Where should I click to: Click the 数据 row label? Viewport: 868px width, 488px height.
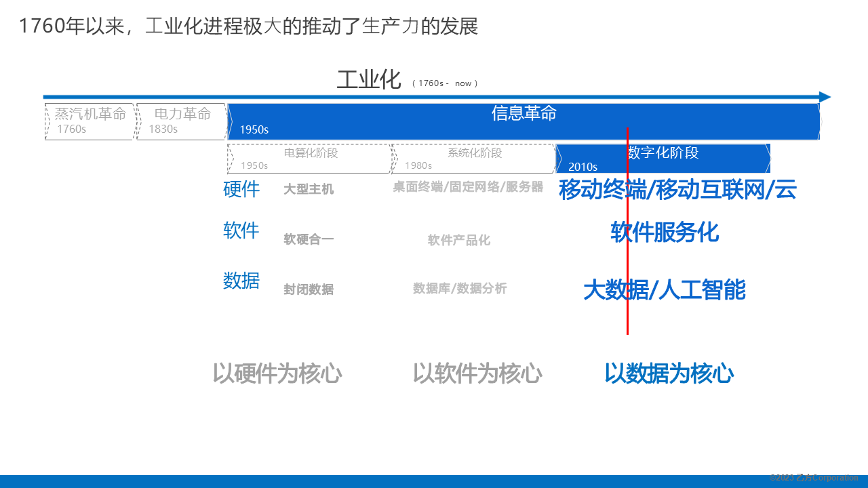241,280
